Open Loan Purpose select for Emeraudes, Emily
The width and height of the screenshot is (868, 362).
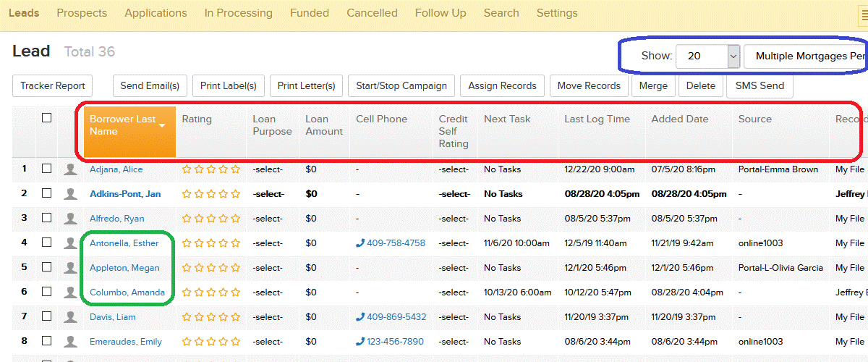267,342
